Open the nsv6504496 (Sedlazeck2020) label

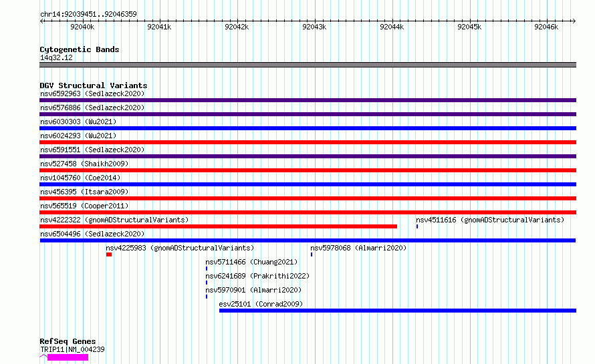(92, 234)
